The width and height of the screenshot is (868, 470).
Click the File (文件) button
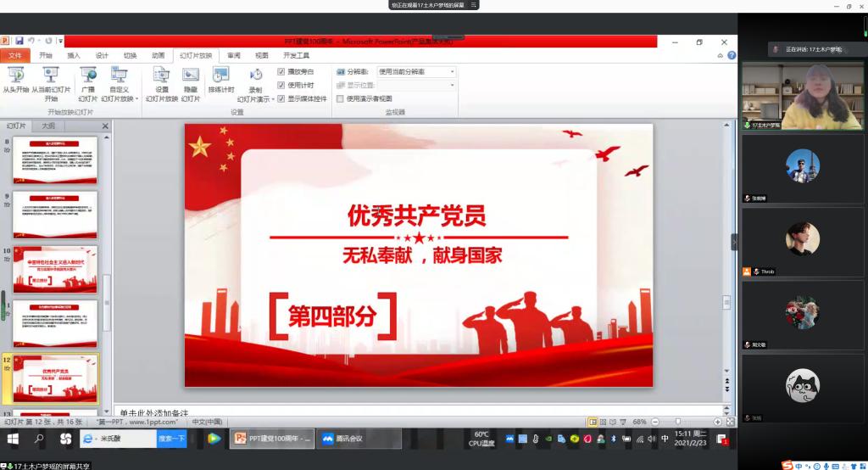tap(15, 55)
